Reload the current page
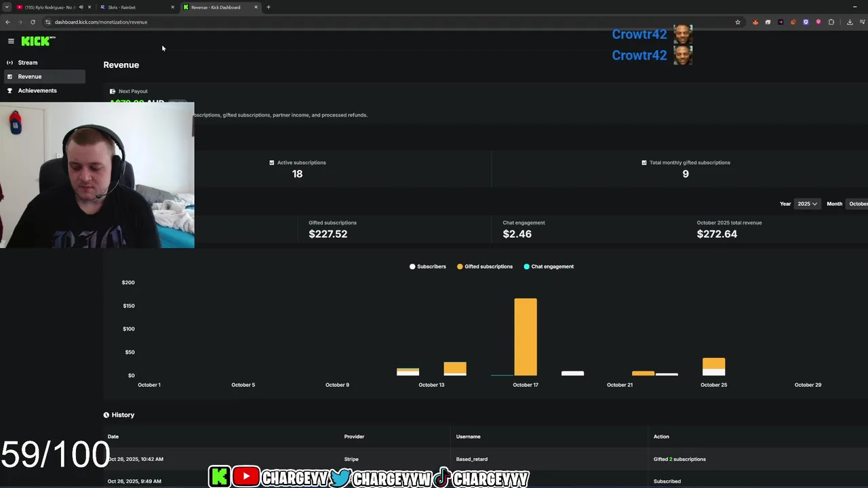Screen dimensions: 868x488 [33, 22]
